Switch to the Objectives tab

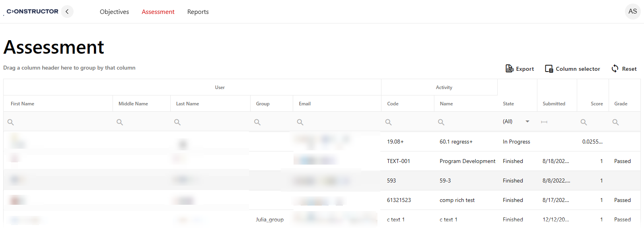pos(114,12)
